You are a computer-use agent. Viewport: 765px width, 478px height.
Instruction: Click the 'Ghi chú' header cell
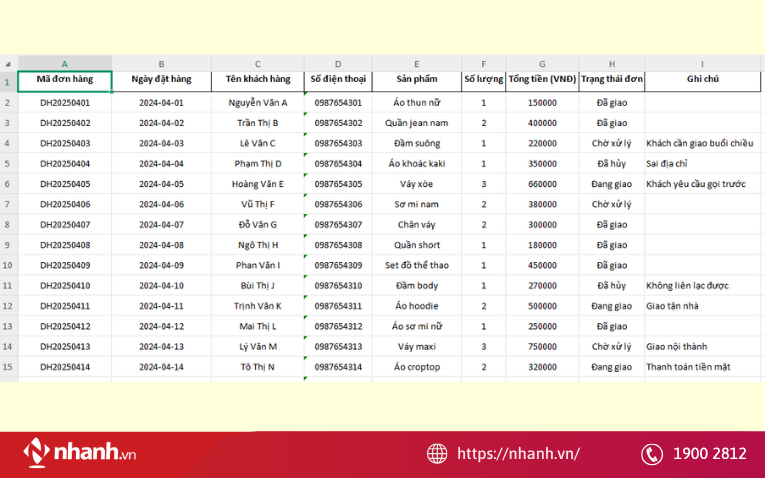pos(703,81)
